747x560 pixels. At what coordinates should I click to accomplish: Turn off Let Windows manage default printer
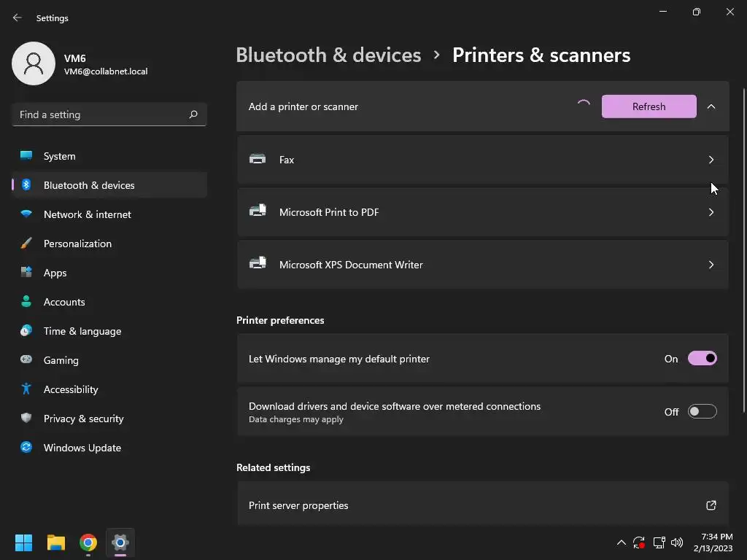click(x=702, y=359)
